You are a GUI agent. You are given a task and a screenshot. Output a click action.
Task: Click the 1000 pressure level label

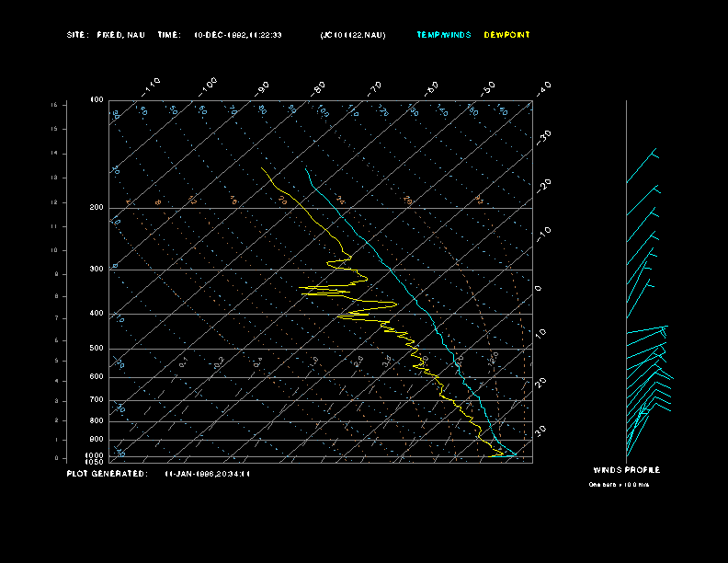pos(96,454)
